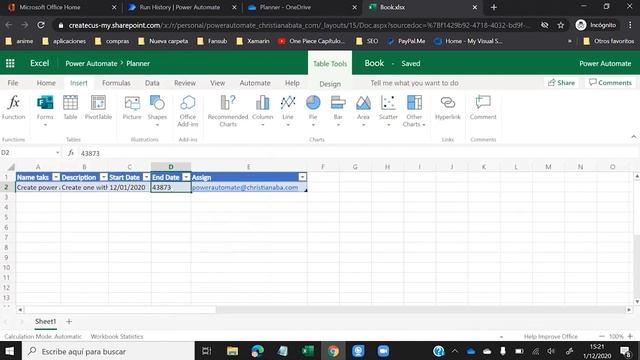Select the Sheet1 sheet tab
Viewport: 640px width, 360px height.
(x=45, y=322)
